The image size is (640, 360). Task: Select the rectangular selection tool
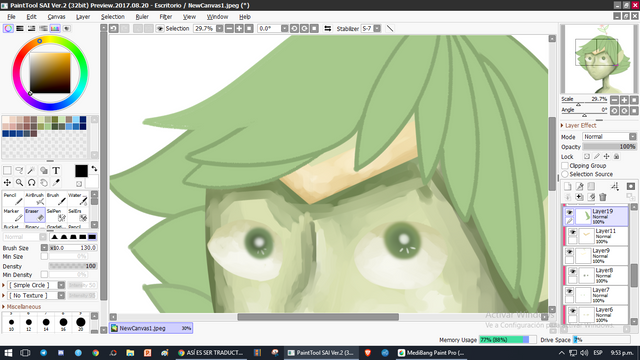[7, 170]
